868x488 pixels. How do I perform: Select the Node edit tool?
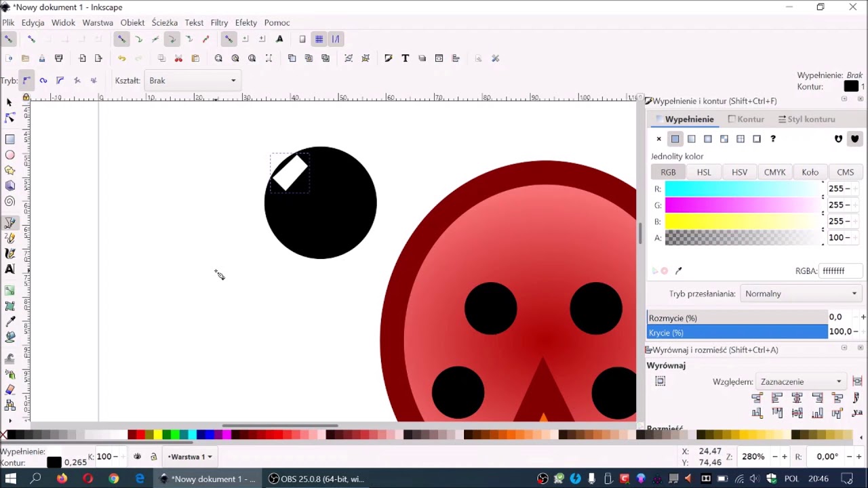(x=9, y=118)
